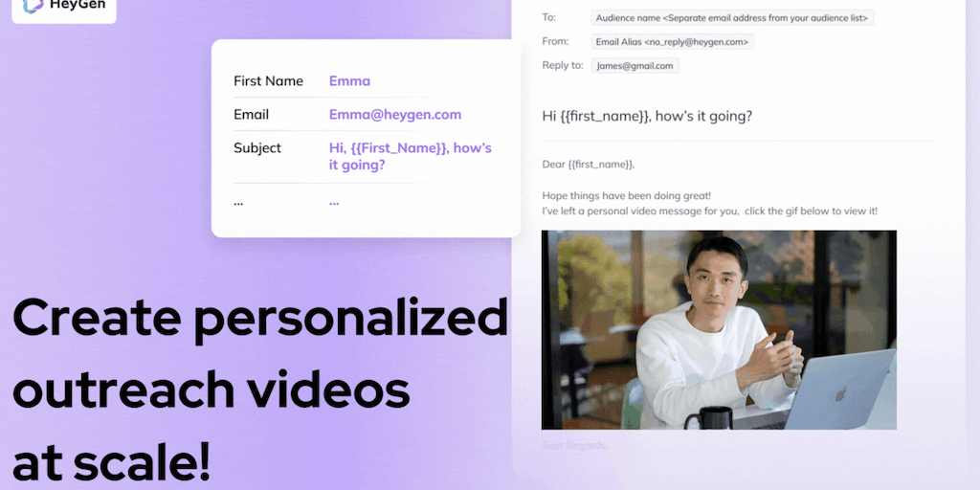
Task: Click the To field audience name chip
Action: [732, 18]
